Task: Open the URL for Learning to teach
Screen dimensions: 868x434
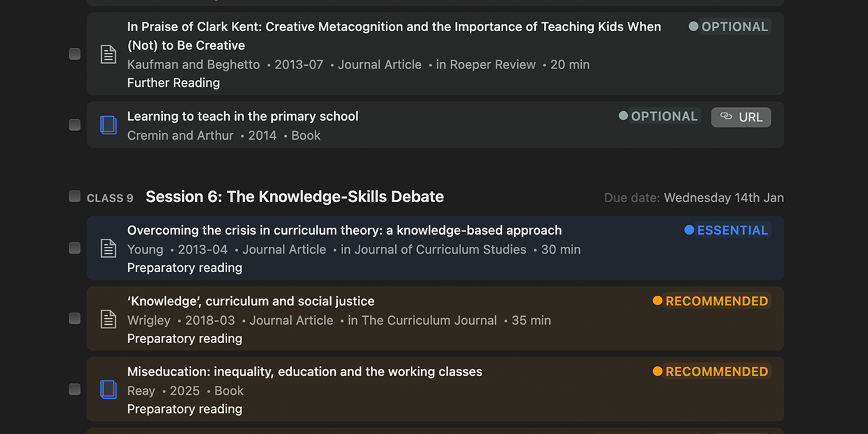Action: tap(741, 117)
